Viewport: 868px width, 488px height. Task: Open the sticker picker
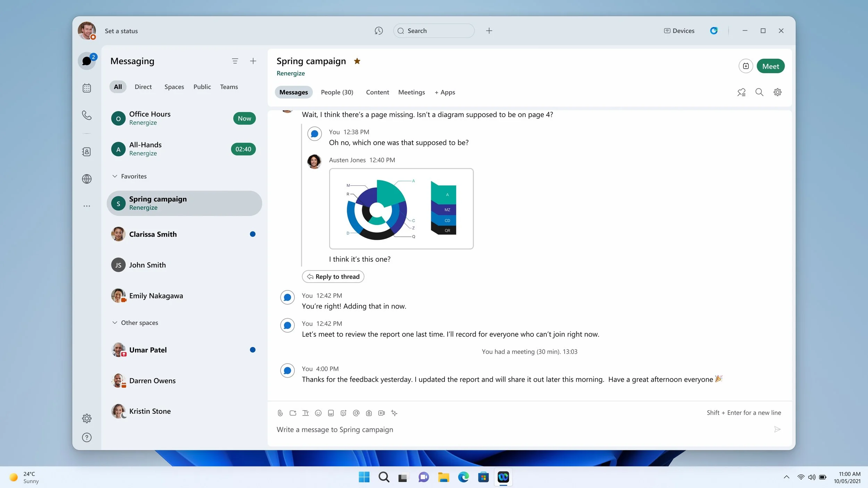[343, 413]
